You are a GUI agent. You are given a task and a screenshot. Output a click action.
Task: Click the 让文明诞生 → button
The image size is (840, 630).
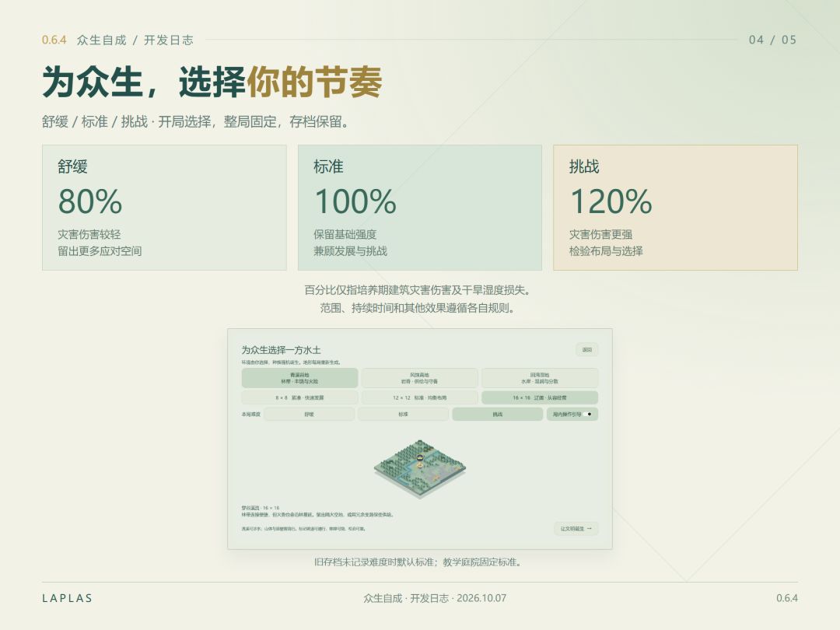point(576,529)
